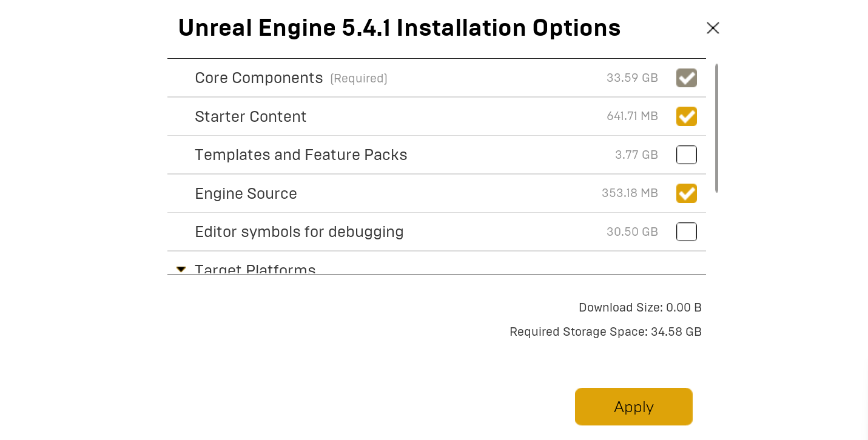Click the 33.59 GB size value
The width and height of the screenshot is (868, 440).
[x=632, y=78]
